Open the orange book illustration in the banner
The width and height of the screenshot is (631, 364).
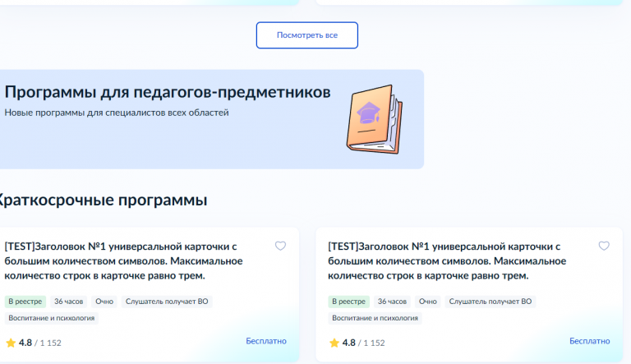[375, 119]
